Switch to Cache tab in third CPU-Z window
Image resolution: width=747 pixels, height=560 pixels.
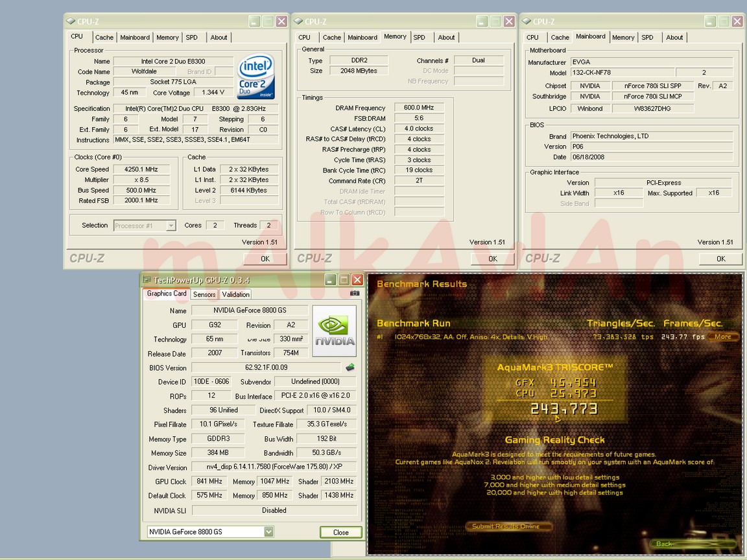(x=560, y=37)
